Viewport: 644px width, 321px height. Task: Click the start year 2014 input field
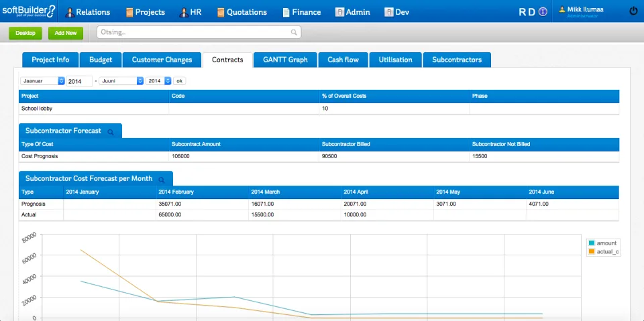click(79, 81)
